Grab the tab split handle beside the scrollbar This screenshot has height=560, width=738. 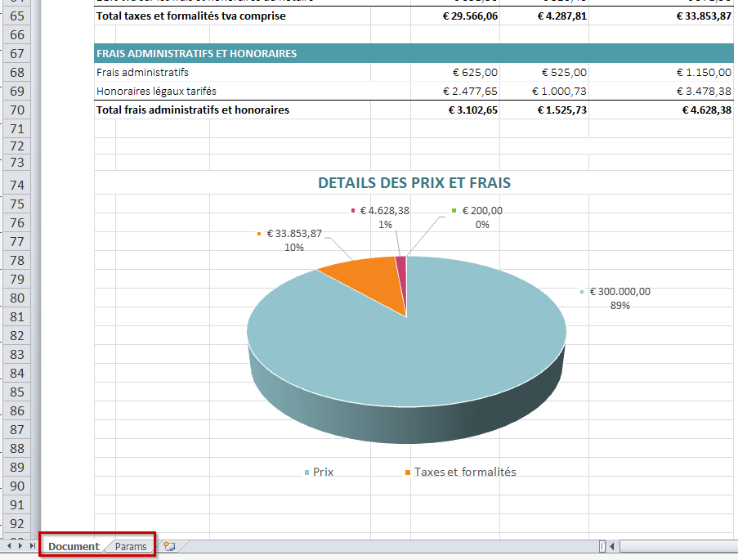click(602, 546)
